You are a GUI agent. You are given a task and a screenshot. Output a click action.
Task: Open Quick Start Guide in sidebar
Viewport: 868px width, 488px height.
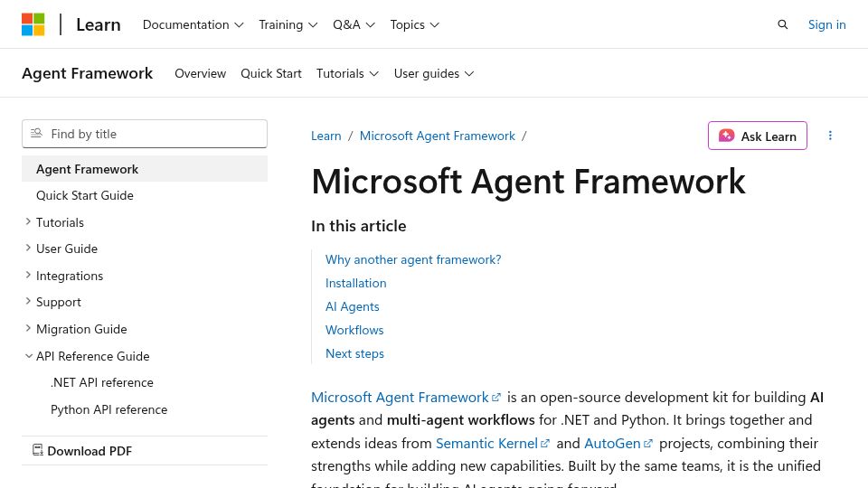85,195
